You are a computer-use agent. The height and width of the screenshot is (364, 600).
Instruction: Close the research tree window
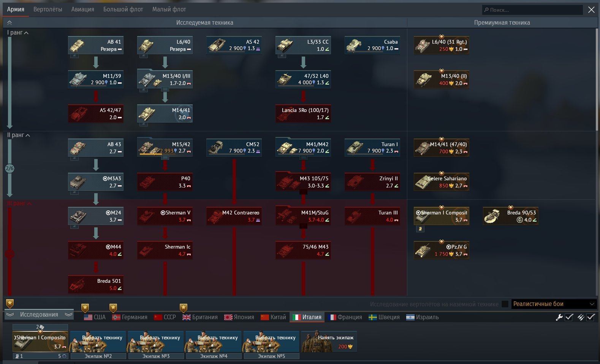(591, 10)
